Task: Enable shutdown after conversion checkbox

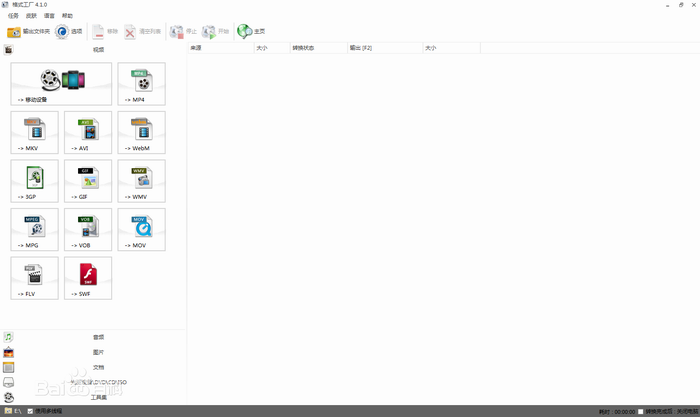Action: (641, 411)
